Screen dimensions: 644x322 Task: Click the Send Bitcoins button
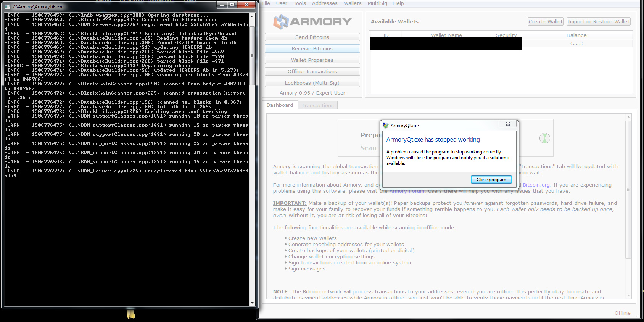312,37
